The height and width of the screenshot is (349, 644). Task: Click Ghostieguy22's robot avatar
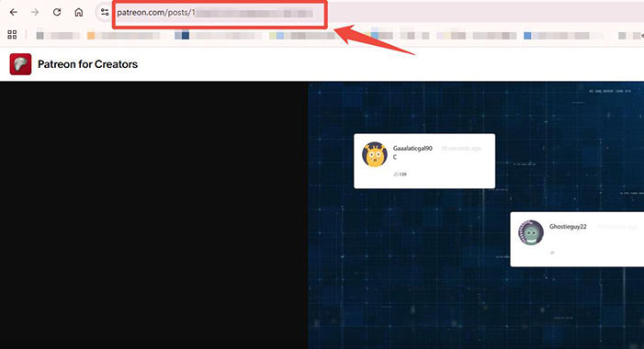531,232
